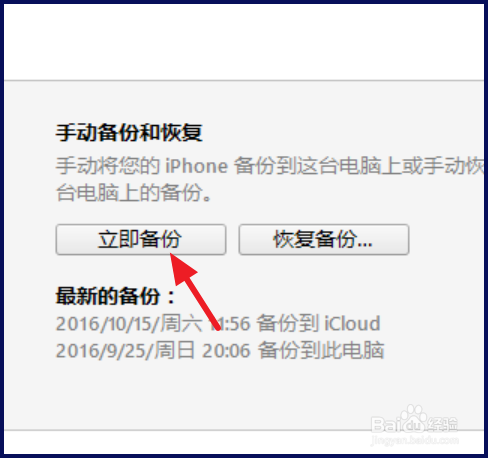Click the blank white header area
This screenshot has width=488, height=458.
point(244,42)
